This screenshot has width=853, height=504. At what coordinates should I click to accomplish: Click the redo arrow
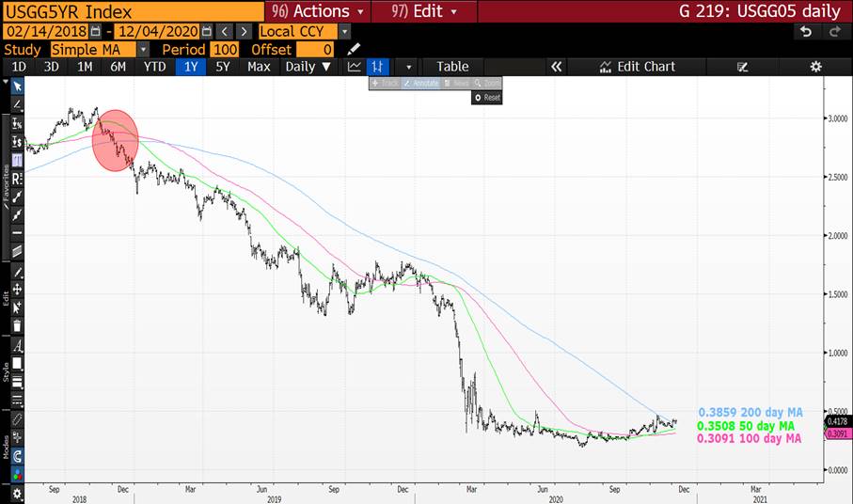834,32
